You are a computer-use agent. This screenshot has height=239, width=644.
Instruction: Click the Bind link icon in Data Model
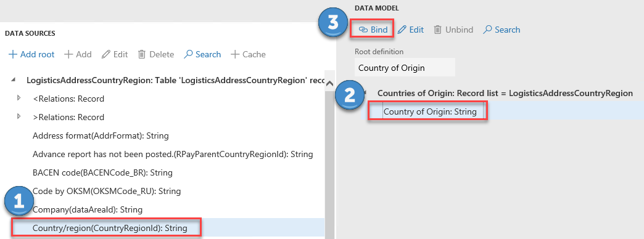point(363,30)
